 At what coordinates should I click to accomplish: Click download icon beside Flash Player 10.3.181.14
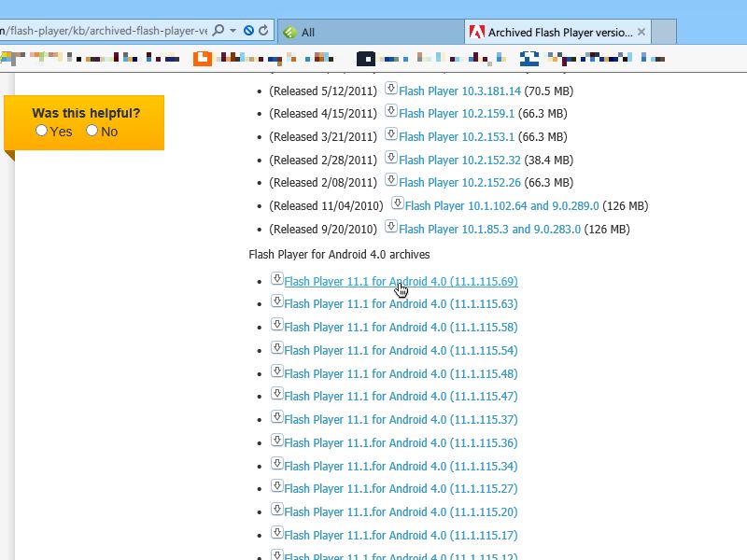pyautogui.click(x=391, y=88)
